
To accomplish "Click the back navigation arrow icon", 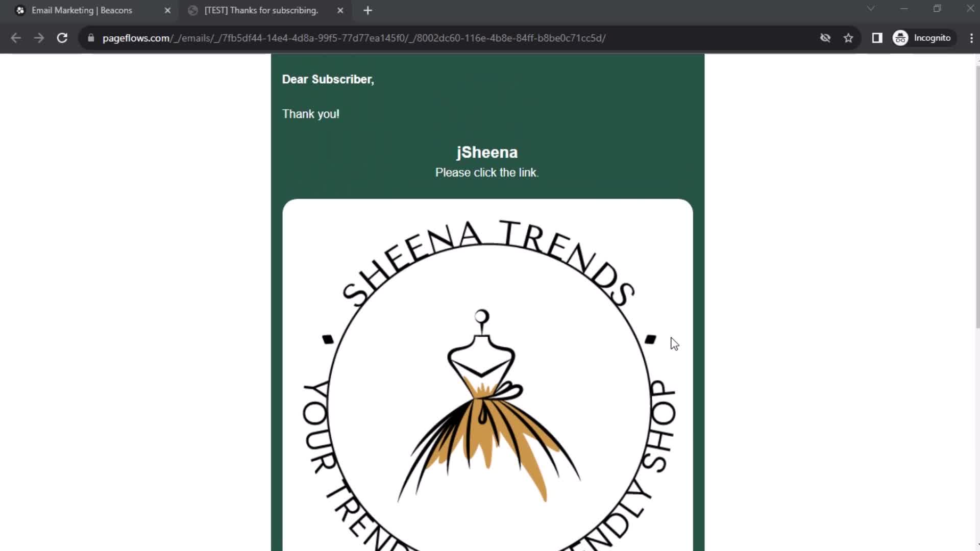I will tap(16, 38).
